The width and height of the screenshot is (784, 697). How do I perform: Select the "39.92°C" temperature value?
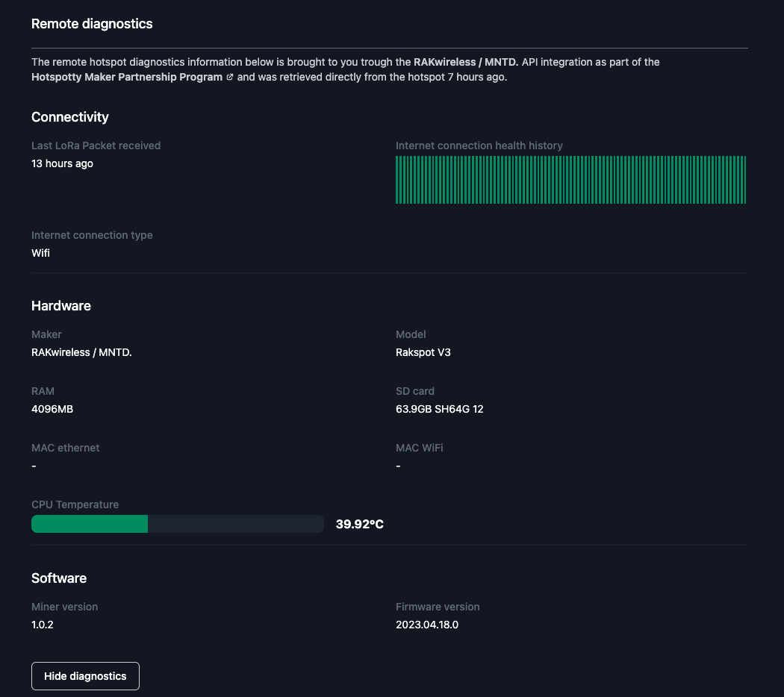tap(359, 524)
